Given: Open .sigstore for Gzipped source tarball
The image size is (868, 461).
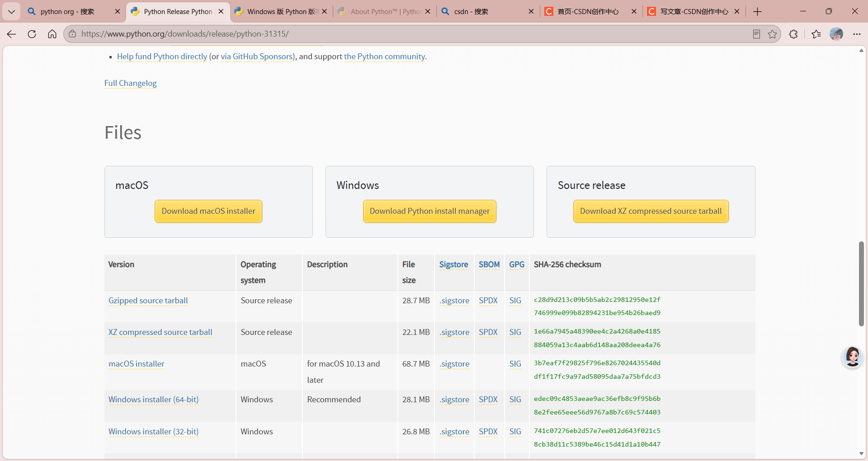Looking at the screenshot, I should coord(454,301).
